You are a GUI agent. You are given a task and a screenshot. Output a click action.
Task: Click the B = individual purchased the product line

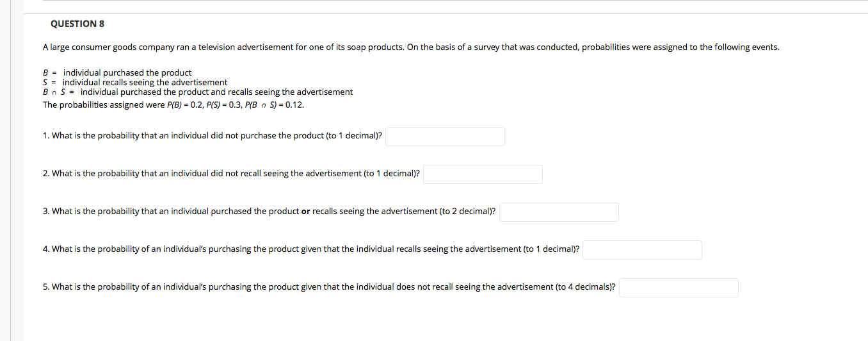tap(117, 73)
